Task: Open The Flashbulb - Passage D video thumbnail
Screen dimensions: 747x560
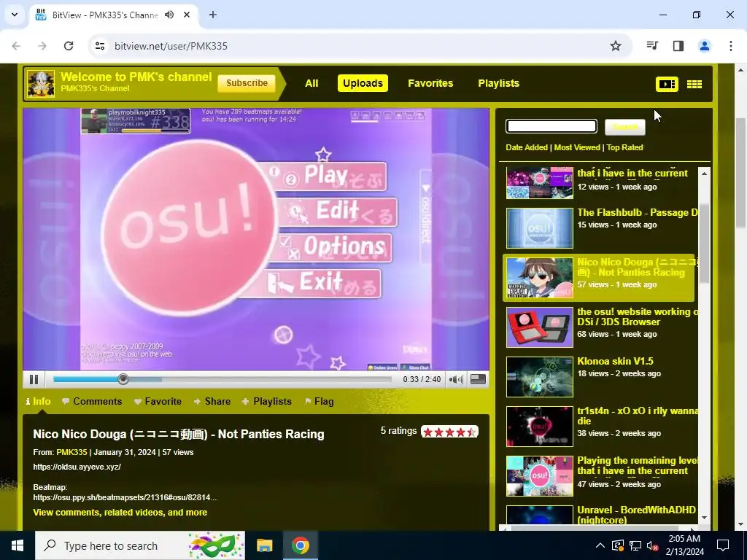Action: click(539, 228)
